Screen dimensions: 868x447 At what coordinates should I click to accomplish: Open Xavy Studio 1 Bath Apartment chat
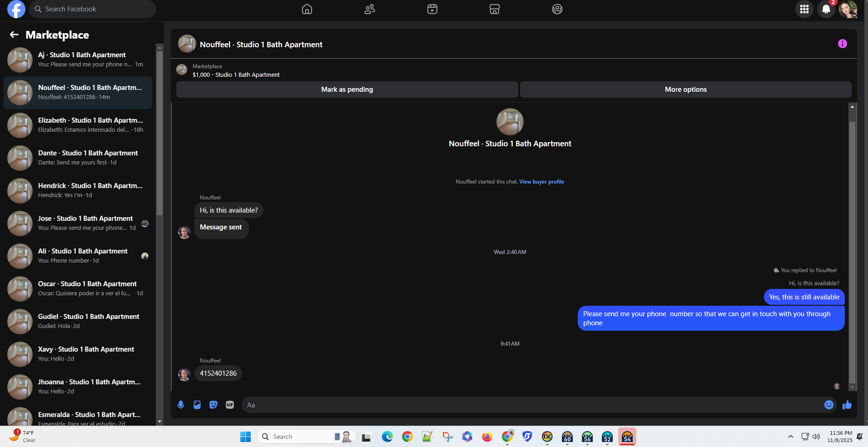click(x=78, y=354)
